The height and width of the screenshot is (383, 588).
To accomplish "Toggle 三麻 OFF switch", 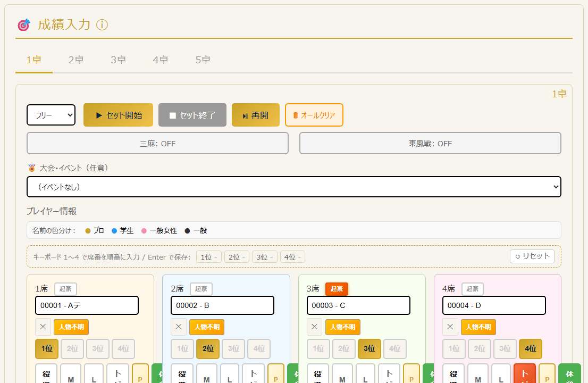I will tap(157, 143).
